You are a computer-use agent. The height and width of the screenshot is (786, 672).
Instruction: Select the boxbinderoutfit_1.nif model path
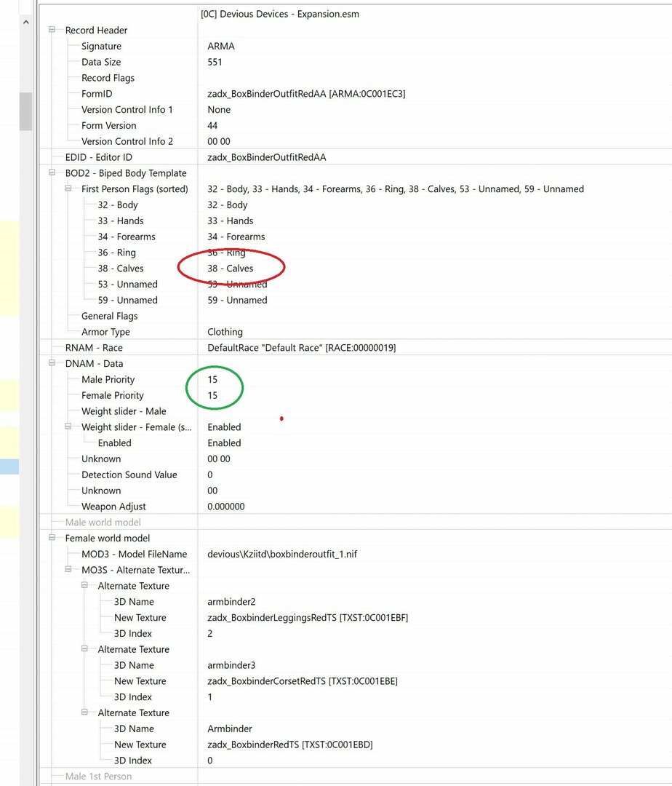[x=282, y=555]
